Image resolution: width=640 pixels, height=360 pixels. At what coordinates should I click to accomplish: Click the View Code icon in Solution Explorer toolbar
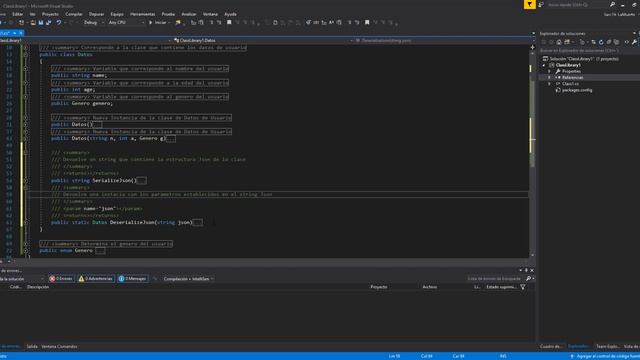click(627, 42)
